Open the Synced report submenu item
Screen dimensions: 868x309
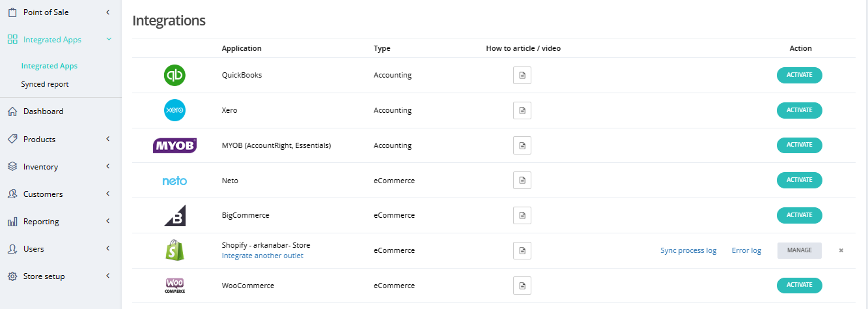[x=45, y=84]
